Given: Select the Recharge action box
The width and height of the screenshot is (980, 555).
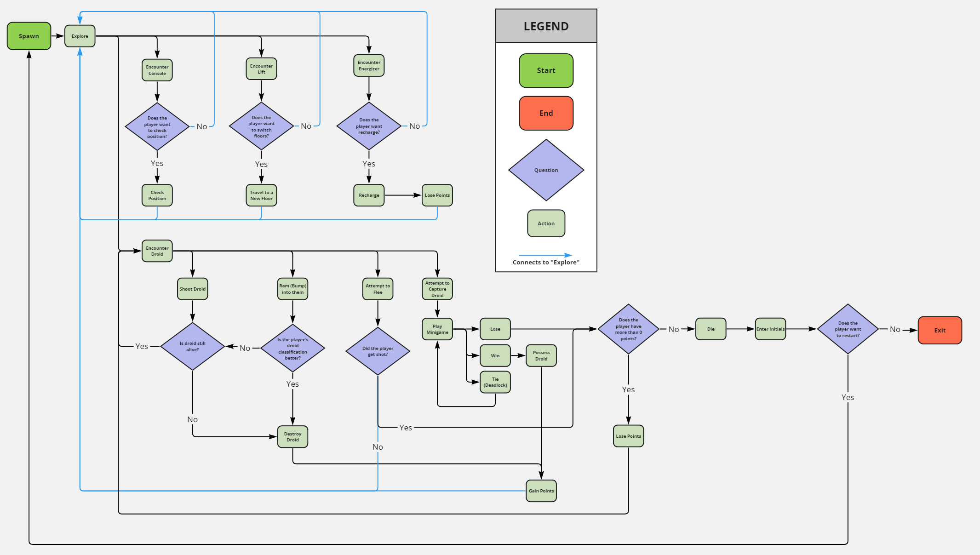Looking at the screenshot, I should (x=369, y=195).
